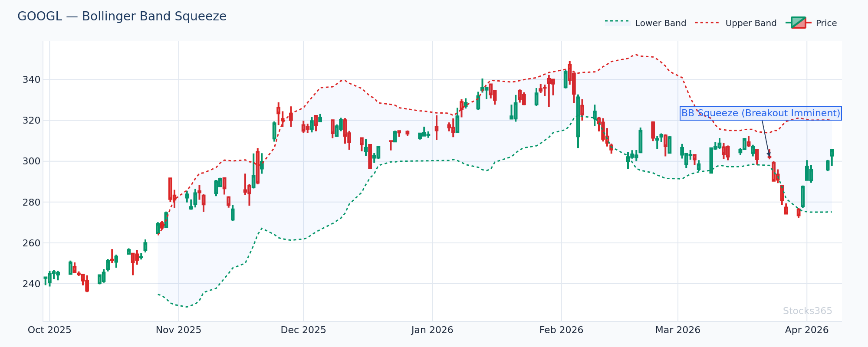The width and height of the screenshot is (868, 347).
Task: Click the Mar 2026 x-axis label
Action: [677, 330]
